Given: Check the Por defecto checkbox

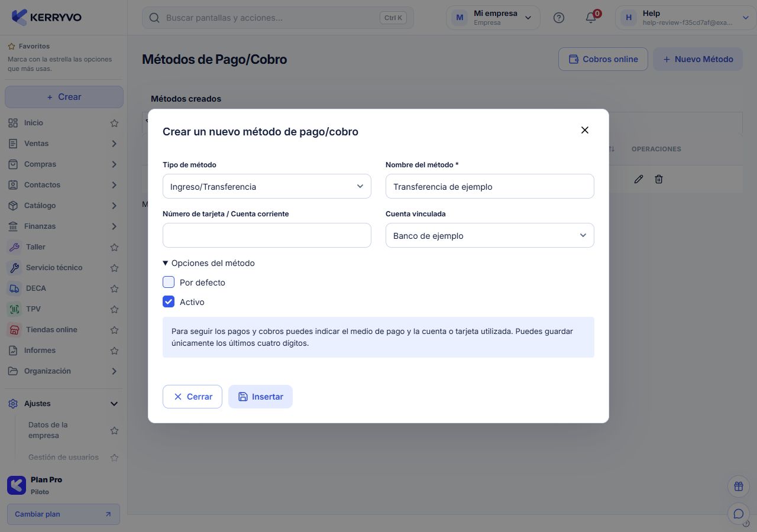Looking at the screenshot, I should (x=169, y=282).
